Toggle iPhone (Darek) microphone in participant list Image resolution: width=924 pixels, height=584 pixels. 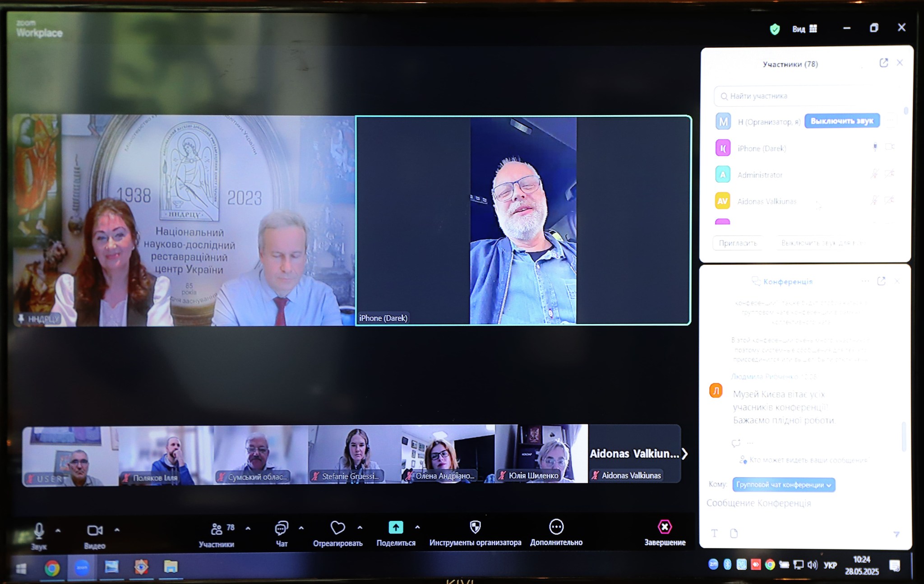pyautogui.click(x=875, y=147)
